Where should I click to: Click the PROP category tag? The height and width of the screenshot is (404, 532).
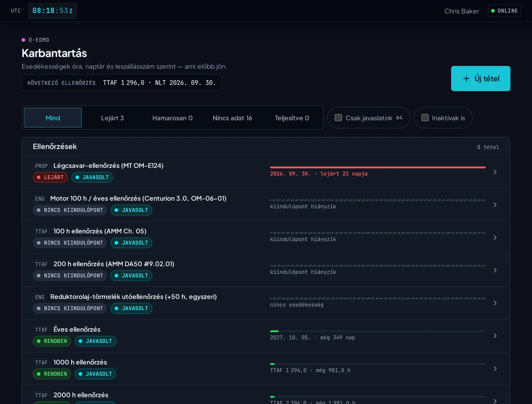click(x=41, y=166)
